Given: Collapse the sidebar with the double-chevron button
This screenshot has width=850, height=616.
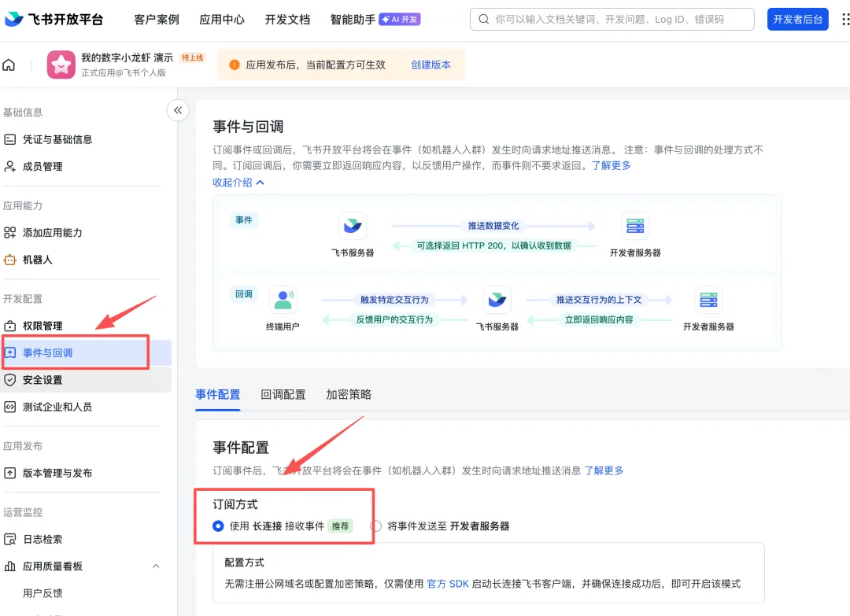Looking at the screenshot, I should click(x=178, y=110).
